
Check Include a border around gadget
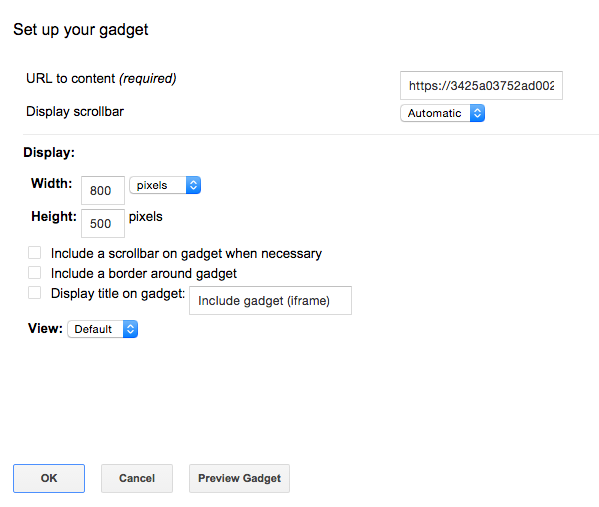click(34, 273)
